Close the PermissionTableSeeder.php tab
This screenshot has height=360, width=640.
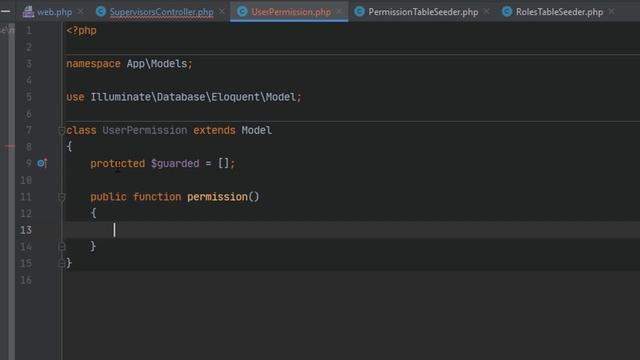tap(487, 12)
